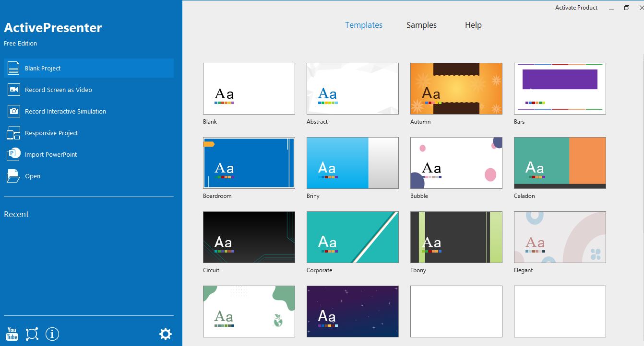Select the Autumn template thumbnail

(x=456, y=89)
